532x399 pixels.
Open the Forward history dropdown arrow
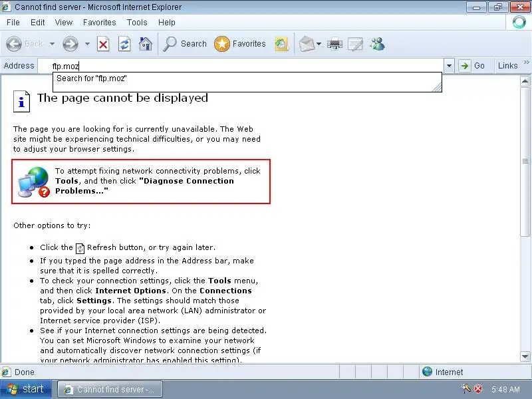87,44
